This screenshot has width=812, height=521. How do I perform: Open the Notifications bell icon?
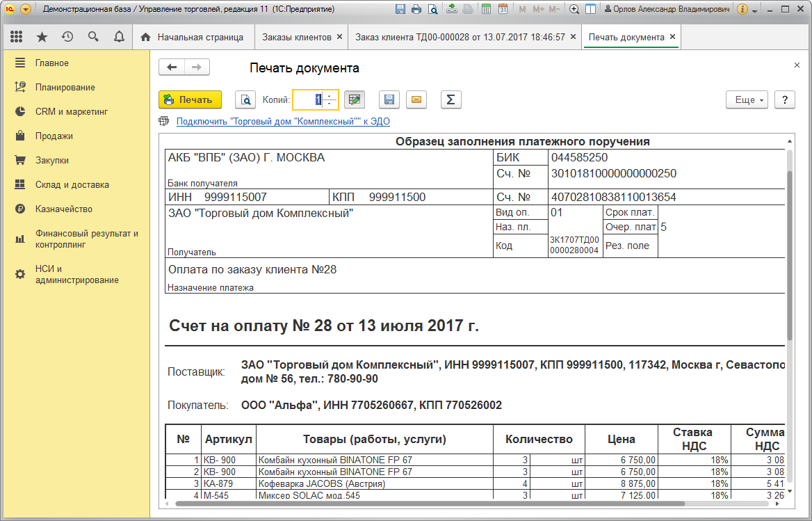coord(119,37)
